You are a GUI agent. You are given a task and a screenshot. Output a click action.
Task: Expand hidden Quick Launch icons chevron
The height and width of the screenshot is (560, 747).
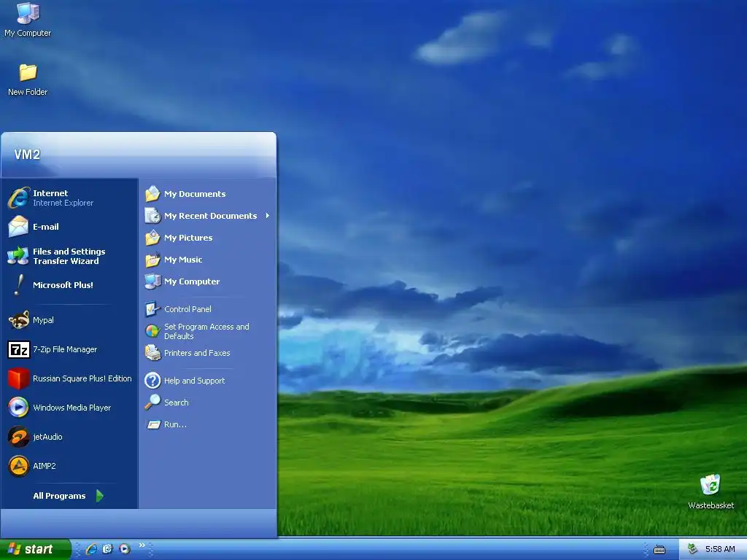142,545
